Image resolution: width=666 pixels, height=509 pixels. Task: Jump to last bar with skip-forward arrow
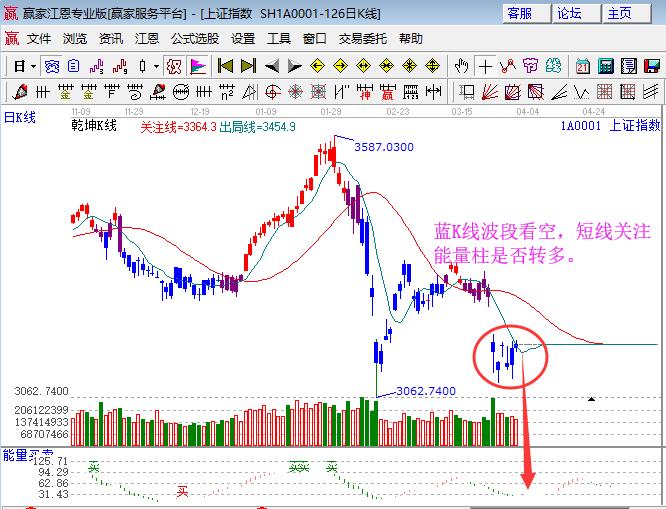248,66
